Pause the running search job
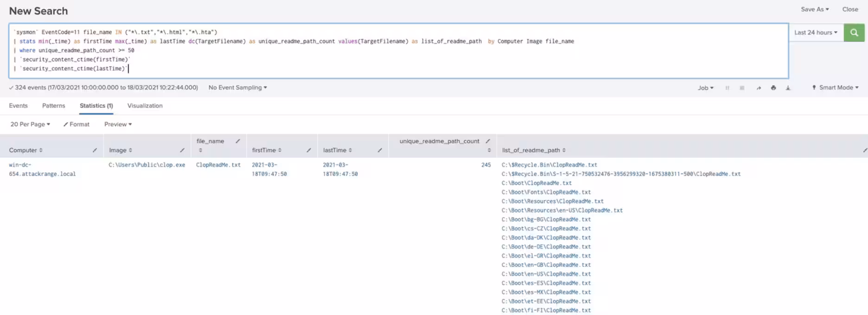This screenshot has width=868, height=315. pos(727,88)
